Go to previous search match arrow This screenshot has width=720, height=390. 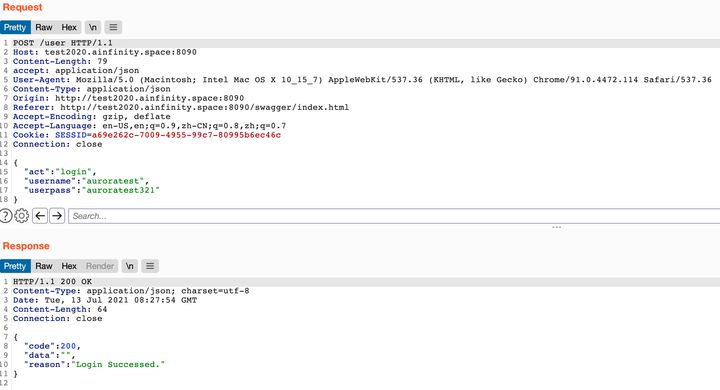[40, 215]
